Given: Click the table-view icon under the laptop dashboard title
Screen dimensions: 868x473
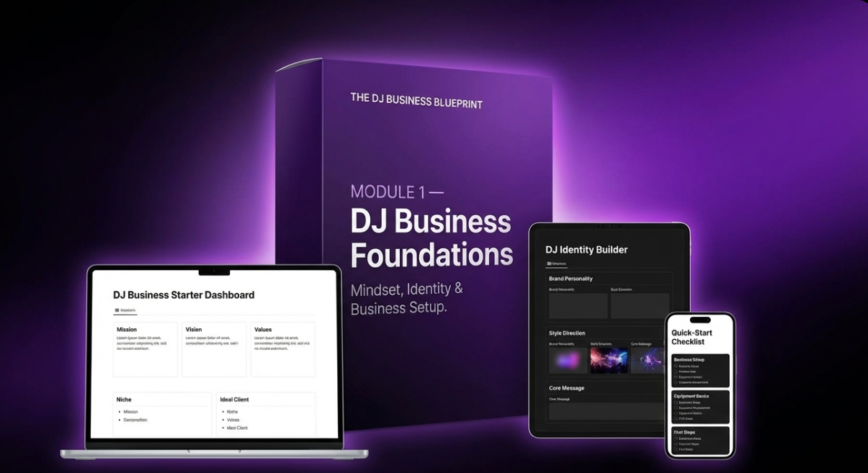Looking at the screenshot, I should (x=118, y=310).
